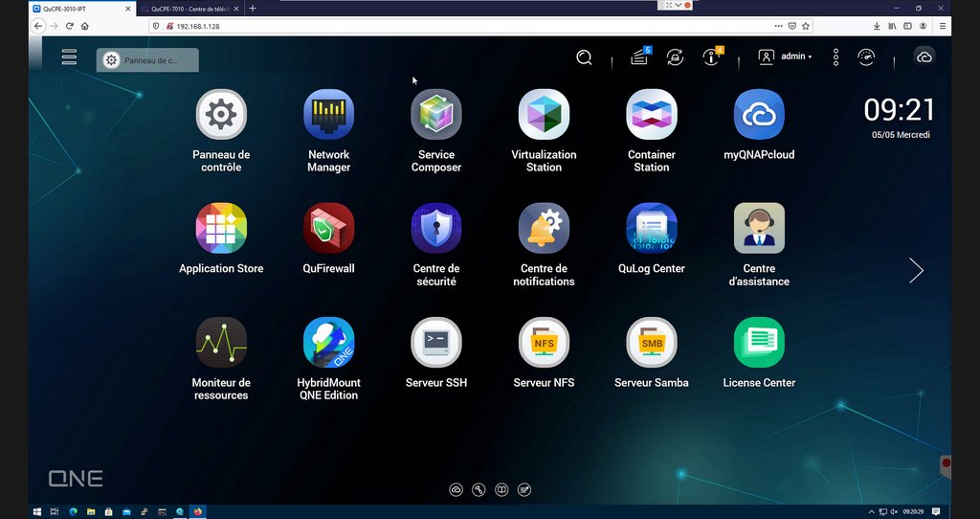The image size is (980, 519).
Task: Open external devices sync icon
Action: click(675, 57)
